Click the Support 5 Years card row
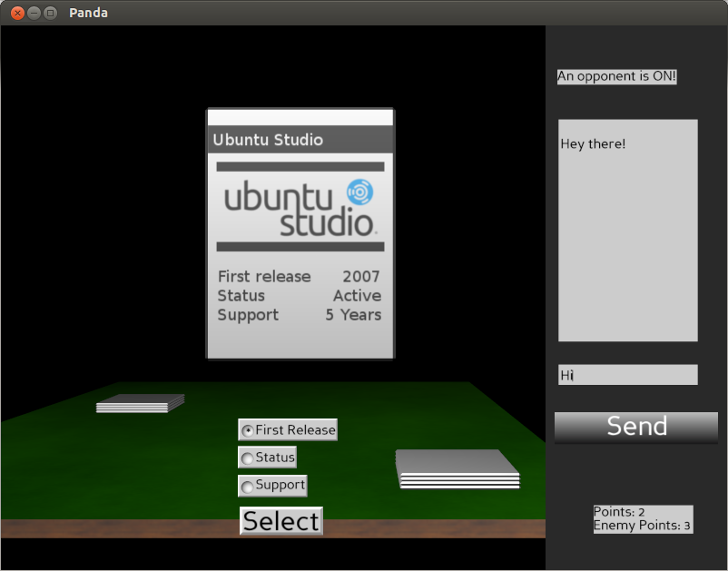The width and height of the screenshot is (728, 571). point(300,315)
